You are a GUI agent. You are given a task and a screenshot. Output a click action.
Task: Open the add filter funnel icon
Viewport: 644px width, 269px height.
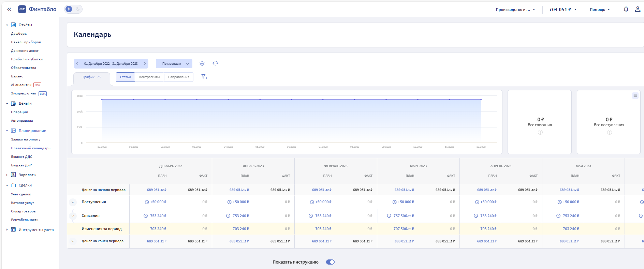click(204, 77)
